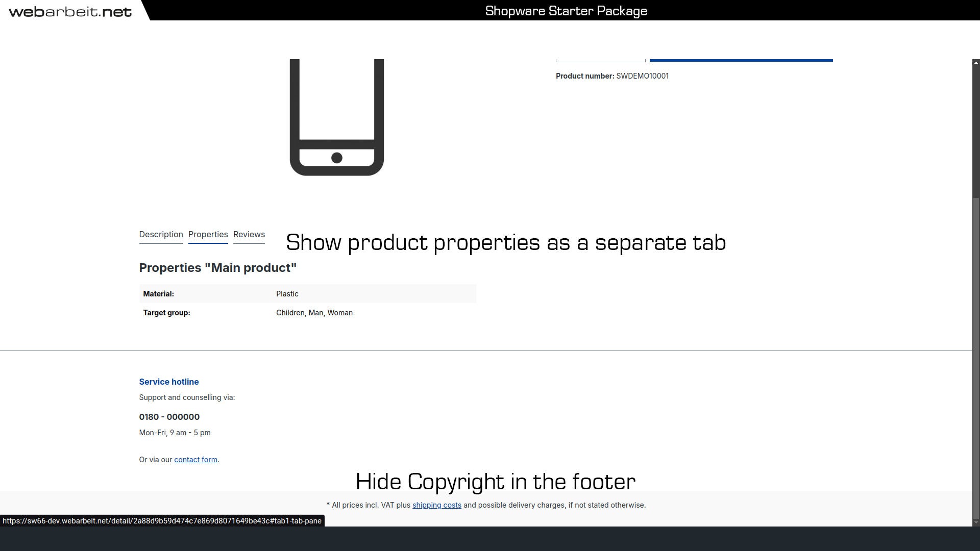Image resolution: width=980 pixels, height=551 pixels.
Task: Click the phone number 0180 - 000000
Action: tap(169, 417)
